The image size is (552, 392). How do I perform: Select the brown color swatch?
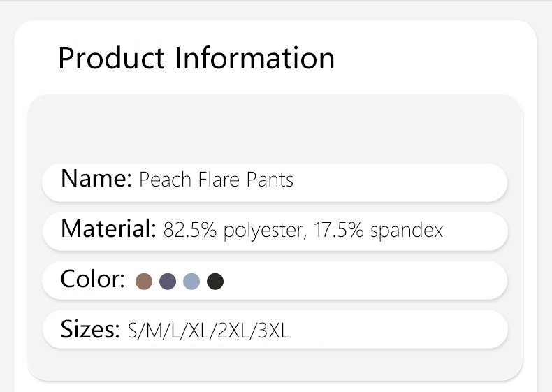tap(144, 282)
